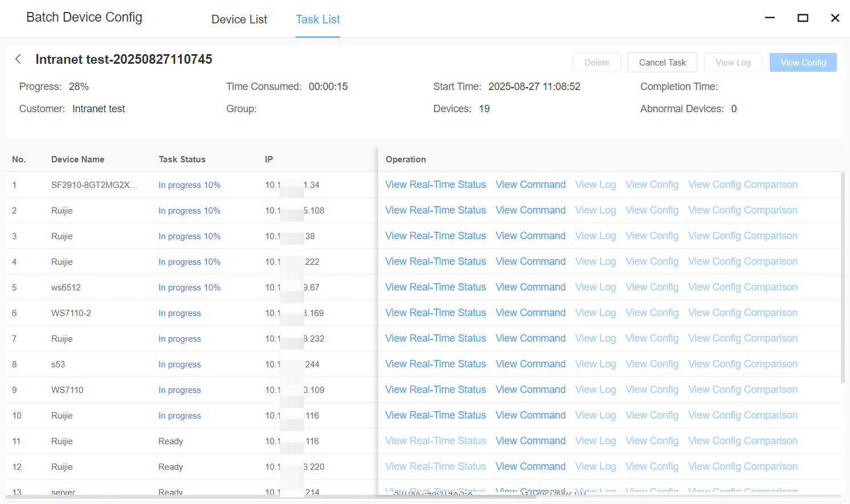Open View Config for row 4
Viewport: 850px width, 504px height.
[x=652, y=261]
